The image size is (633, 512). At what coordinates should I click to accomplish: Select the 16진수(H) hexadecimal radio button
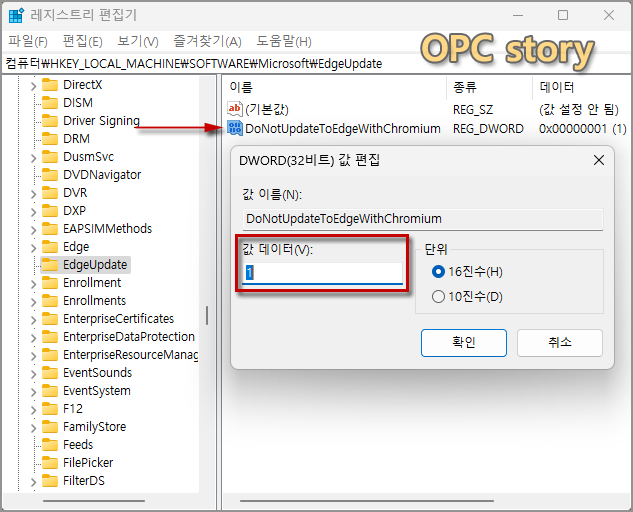[438, 272]
